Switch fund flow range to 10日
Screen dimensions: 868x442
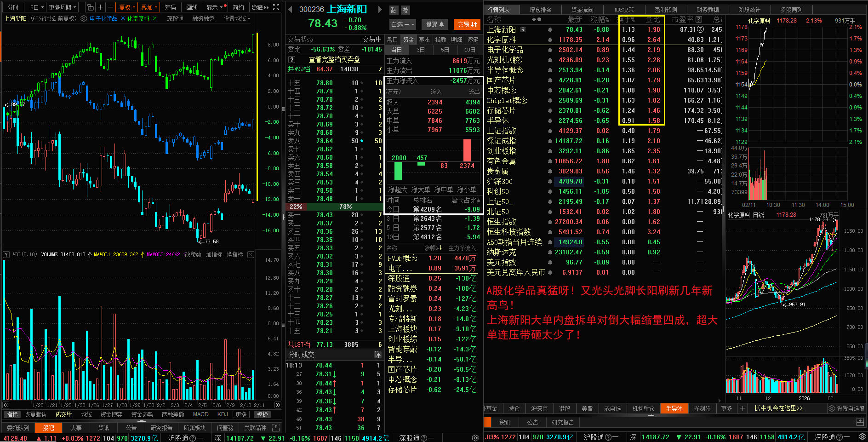470,50
